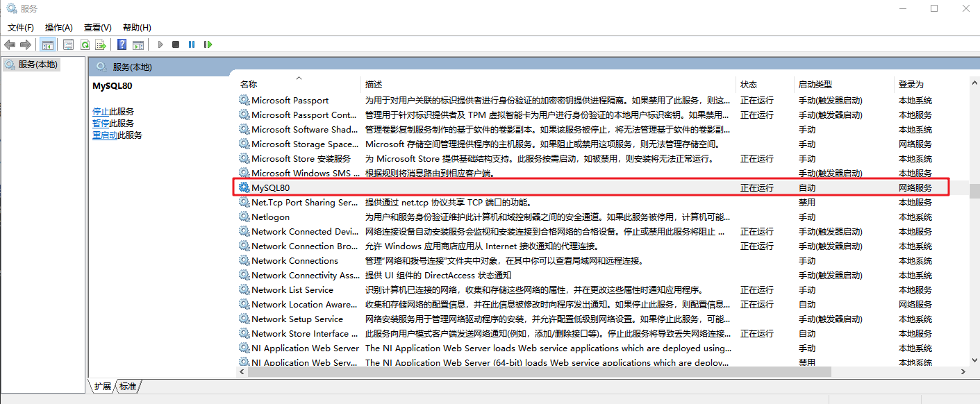Click the gear icon of Microsoft Storage Spaces row
Image resolution: width=980 pixels, height=404 pixels.
tap(244, 144)
